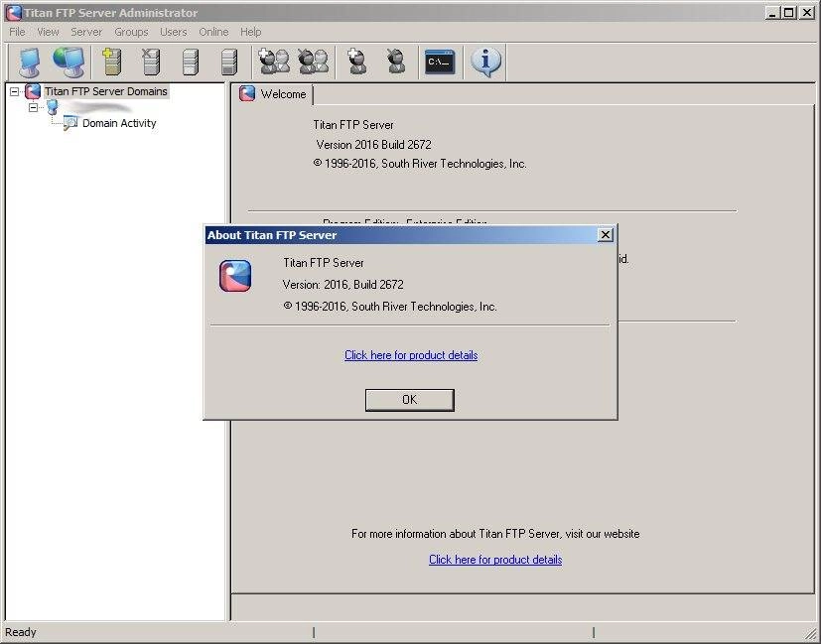Click the blurred server's computer icon in tree
Viewport: 821px width, 644px height.
click(52, 107)
